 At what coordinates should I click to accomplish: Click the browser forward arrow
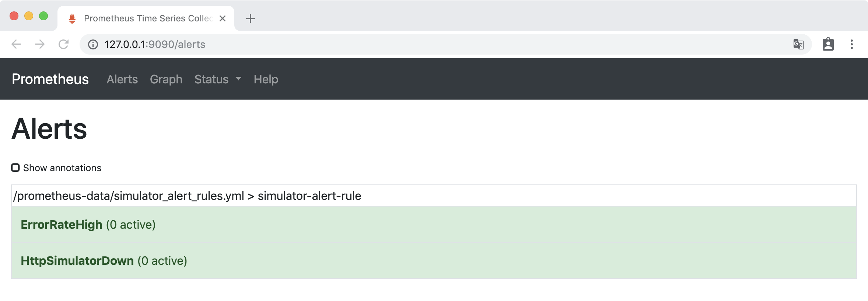pos(40,44)
